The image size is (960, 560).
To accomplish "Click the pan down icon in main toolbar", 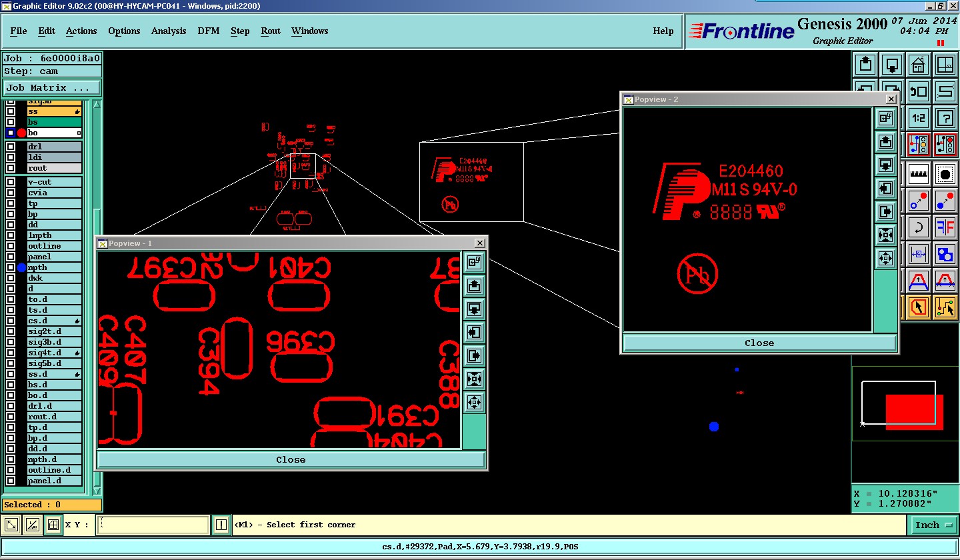I will 892,65.
